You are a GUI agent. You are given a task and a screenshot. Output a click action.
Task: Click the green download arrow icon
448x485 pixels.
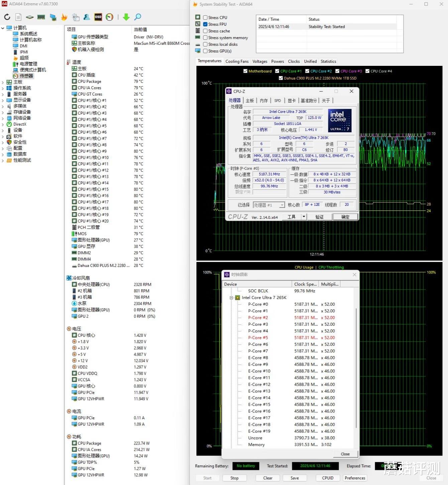coord(126,17)
